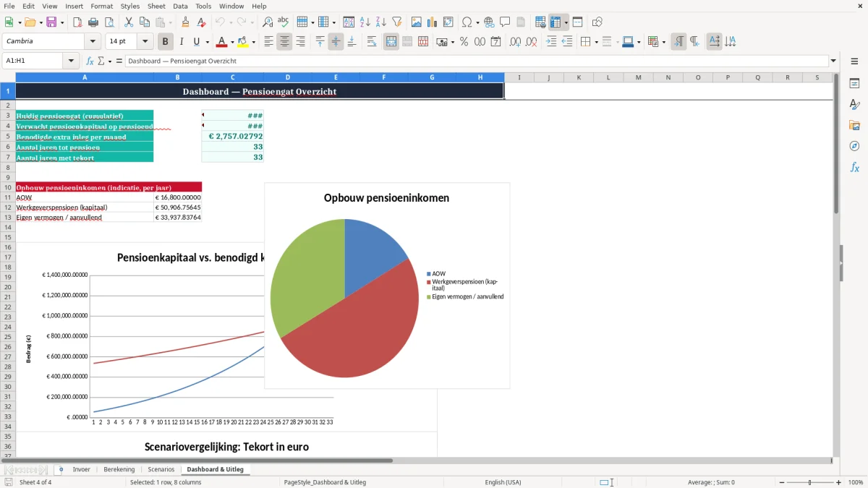
Task: Toggle center horizontally alignment
Action: pos(284,42)
